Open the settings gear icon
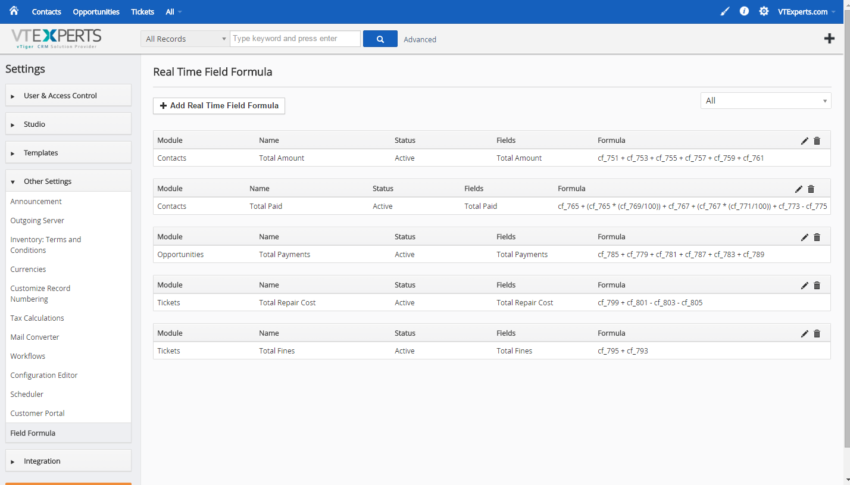The image size is (850, 485). pos(764,11)
